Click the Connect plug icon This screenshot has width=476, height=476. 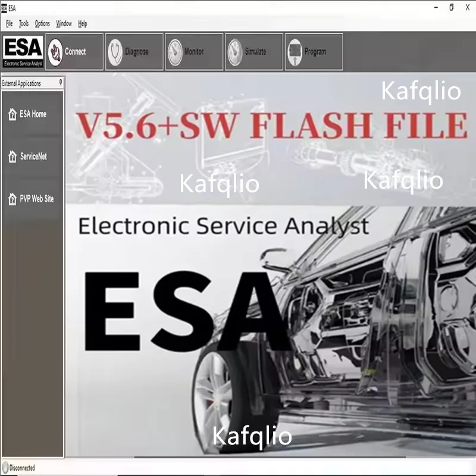point(55,52)
